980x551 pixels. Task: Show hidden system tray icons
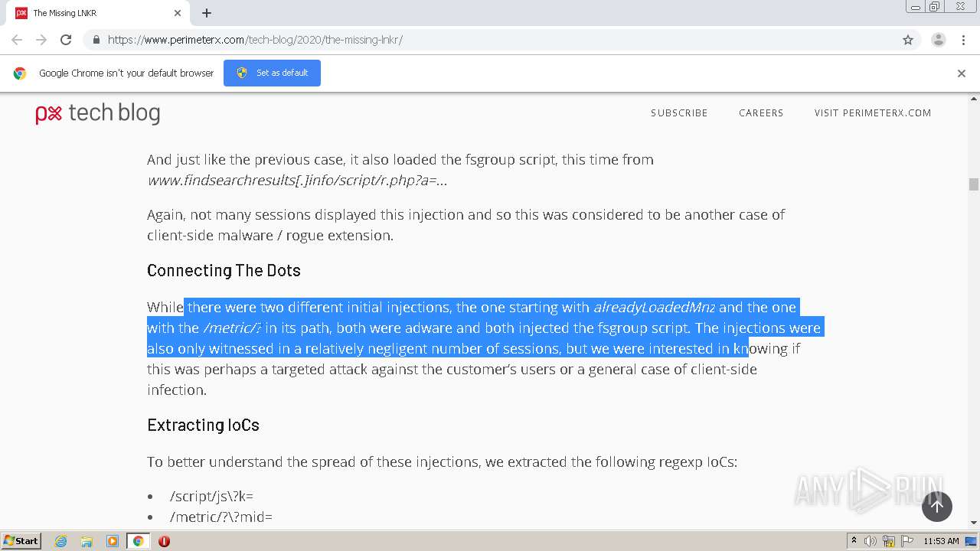click(x=854, y=541)
